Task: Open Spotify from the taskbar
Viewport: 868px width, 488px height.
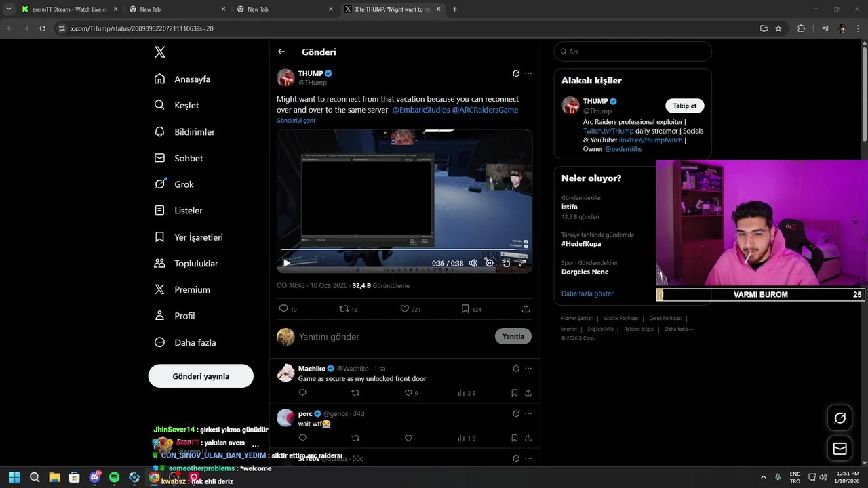Action: click(x=114, y=477)
